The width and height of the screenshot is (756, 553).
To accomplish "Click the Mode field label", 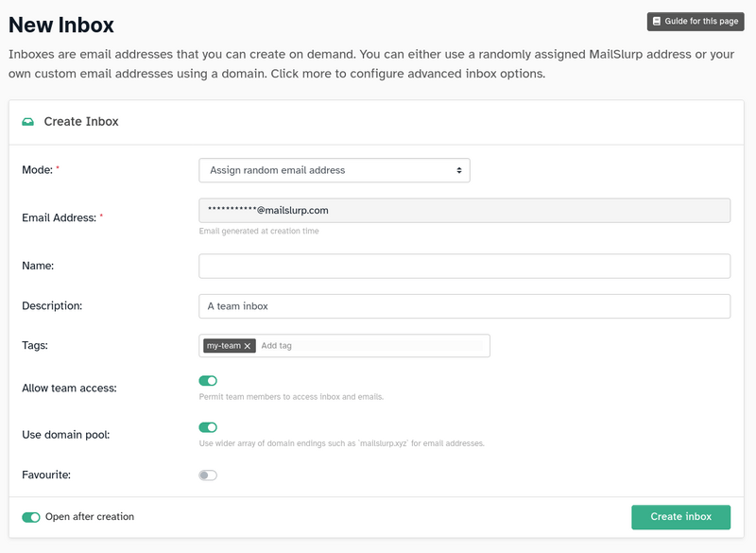I will [x=36, y=170].
